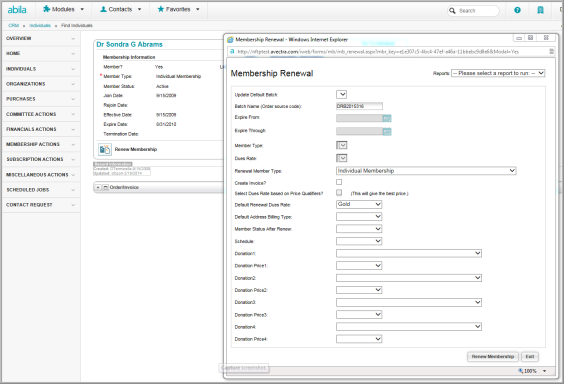
Task: Open the zoom level 100% control
Action: pos(532,371)
